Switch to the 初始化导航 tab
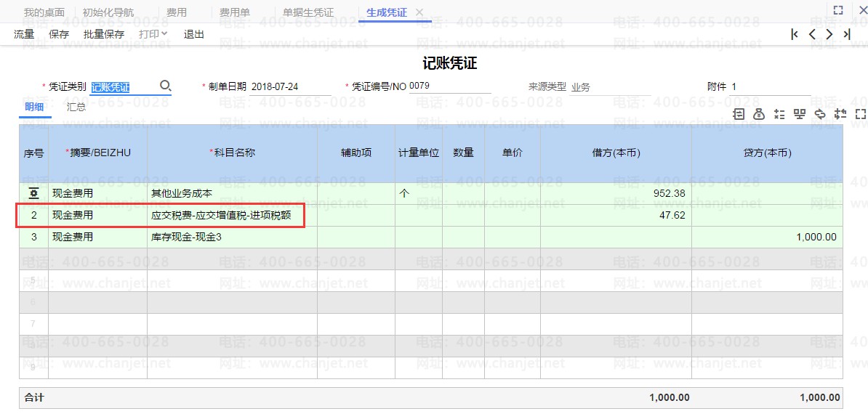 [x=108, y=12]
